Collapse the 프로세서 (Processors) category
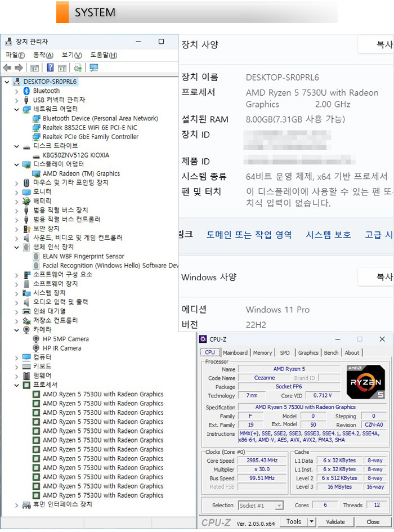 [16, 385]
